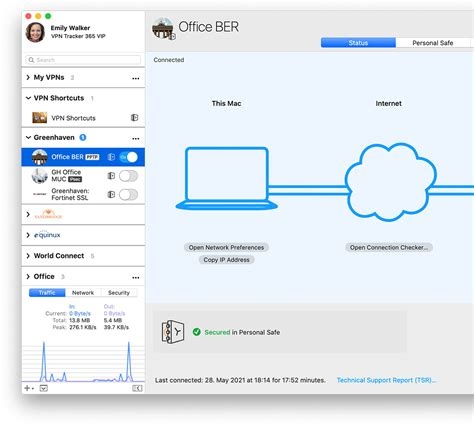Collapse the Greenhaven group
This screenshot has width=474, height=426.
[x=28, y=137]
